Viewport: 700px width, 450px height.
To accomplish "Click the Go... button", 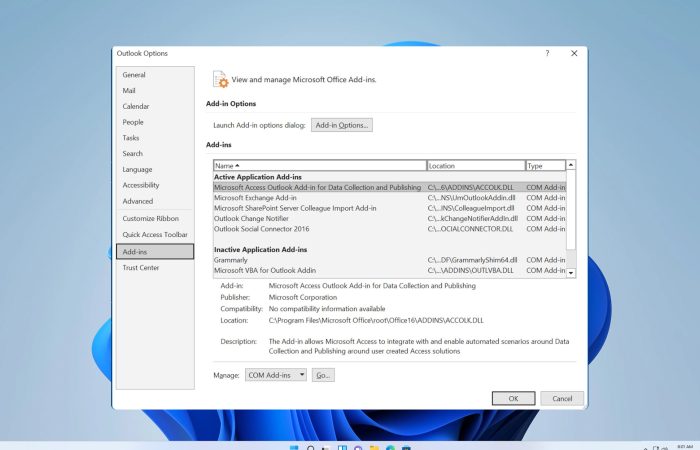I will (323, 375).
